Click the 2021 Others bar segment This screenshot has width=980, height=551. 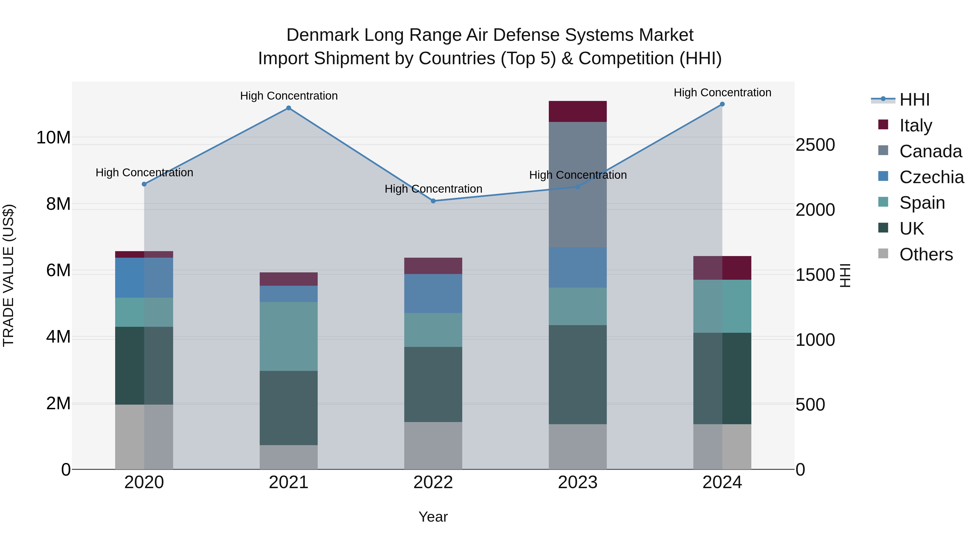289,457
